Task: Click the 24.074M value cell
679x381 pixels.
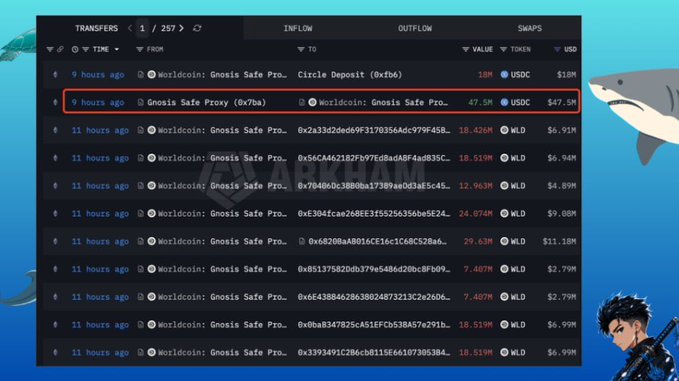Action: pyautogui.click(x=475, y=213)
